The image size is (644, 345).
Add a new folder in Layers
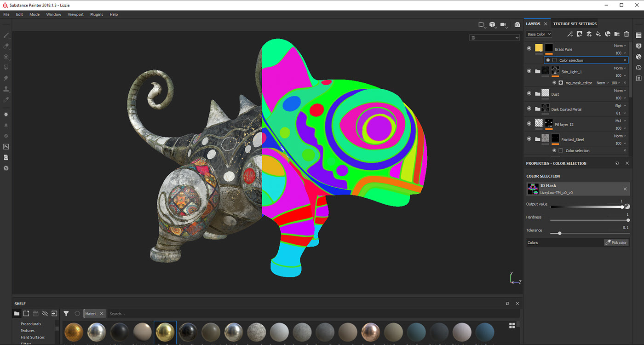click(x=617, y=34)
